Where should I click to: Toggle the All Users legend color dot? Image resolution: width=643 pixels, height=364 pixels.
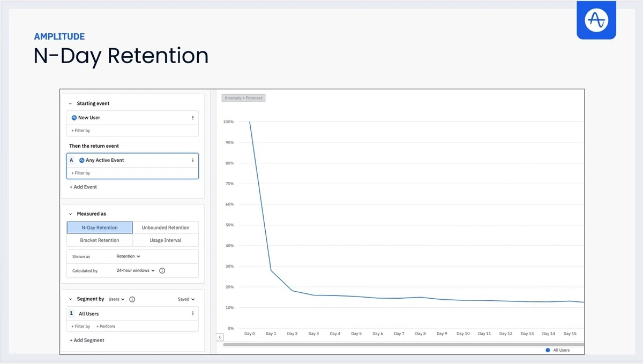tap(548, 350)
